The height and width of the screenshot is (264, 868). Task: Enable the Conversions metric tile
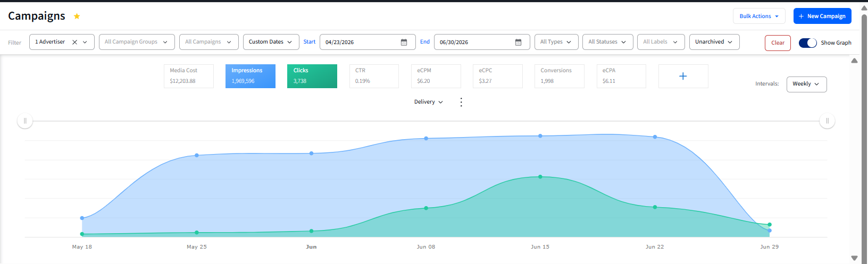[x=559, y=76]
